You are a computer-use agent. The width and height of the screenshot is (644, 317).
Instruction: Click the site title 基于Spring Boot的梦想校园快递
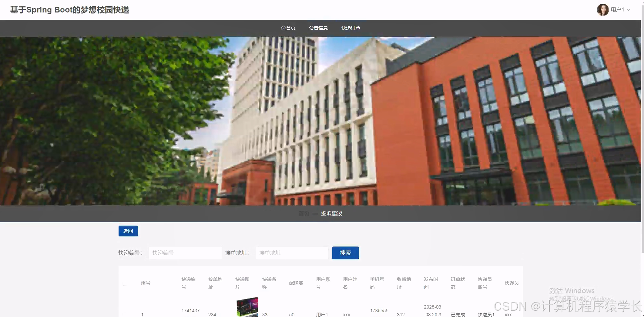(x=70, y=10)
